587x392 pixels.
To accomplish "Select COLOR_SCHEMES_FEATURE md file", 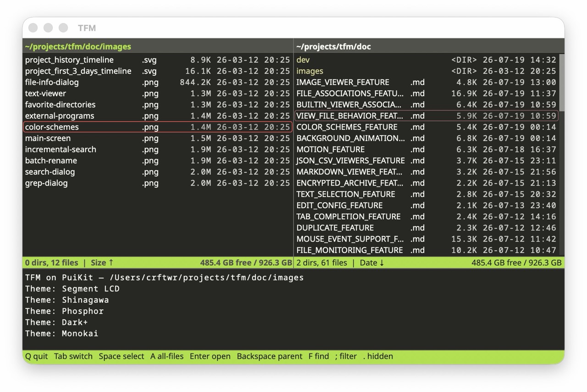I will pyautogui.click(x=426, y=127).
